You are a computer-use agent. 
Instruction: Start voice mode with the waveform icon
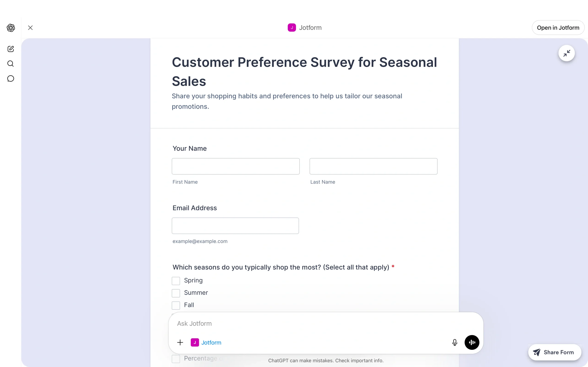472,342
